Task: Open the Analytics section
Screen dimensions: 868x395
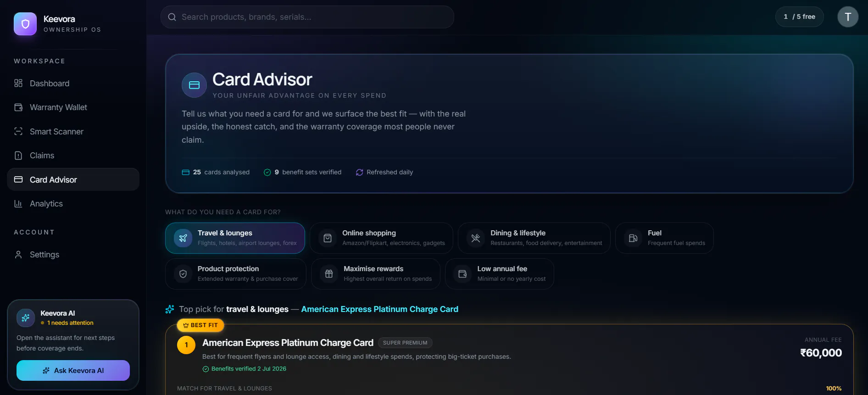Action: 73,204
